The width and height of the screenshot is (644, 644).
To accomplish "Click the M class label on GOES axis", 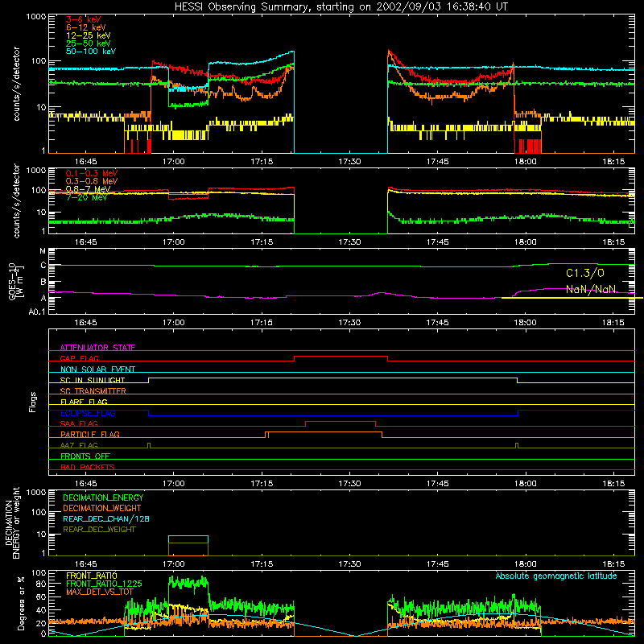I will pos(43,251).
